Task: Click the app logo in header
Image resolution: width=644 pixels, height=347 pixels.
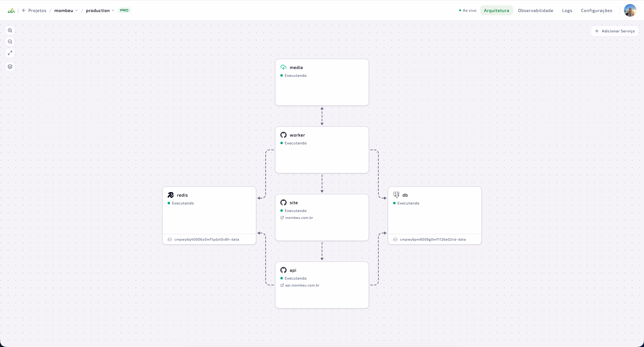Action: [11, 10]
